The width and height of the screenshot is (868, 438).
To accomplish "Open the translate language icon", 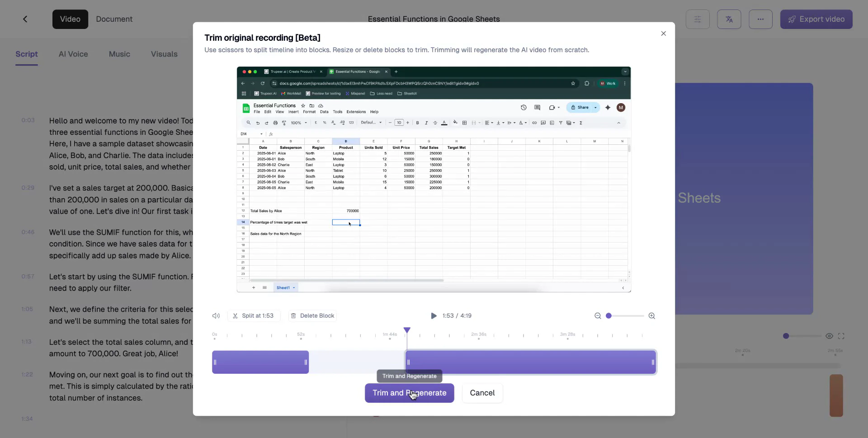I will (729, 19).
